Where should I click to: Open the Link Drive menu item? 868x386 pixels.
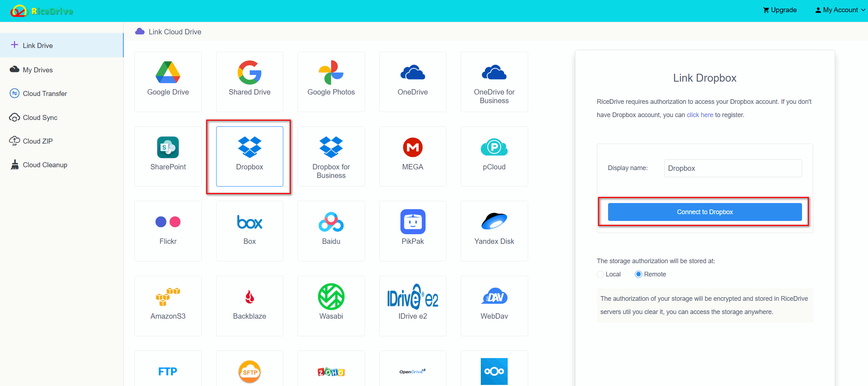coord(62,45)
